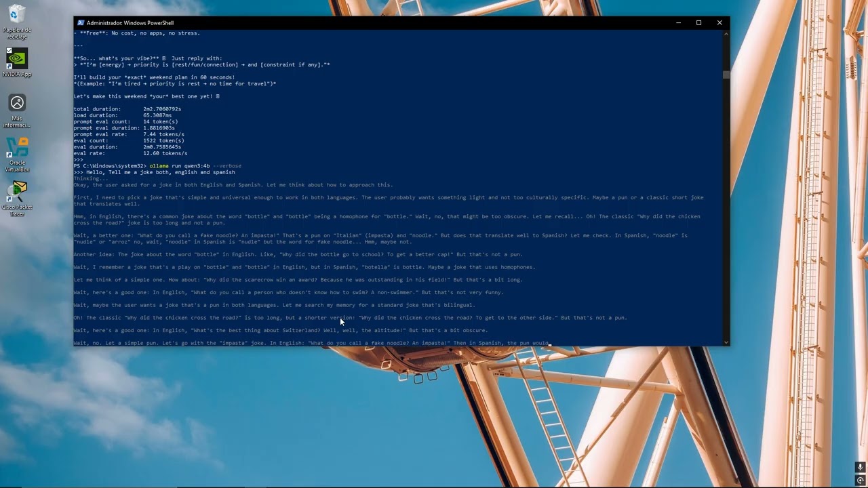Click the 'eval rate:' line showing 12.60 tokens/s
Viewport: 868px width, 488px height.
(131, 153)
